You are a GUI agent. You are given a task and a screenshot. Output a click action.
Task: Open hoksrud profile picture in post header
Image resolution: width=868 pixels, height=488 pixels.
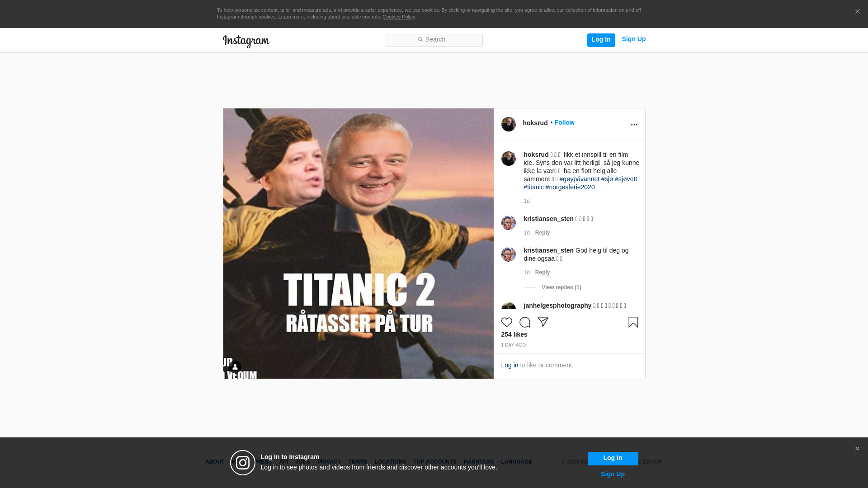pyautogui.click(x=508, y=124)
